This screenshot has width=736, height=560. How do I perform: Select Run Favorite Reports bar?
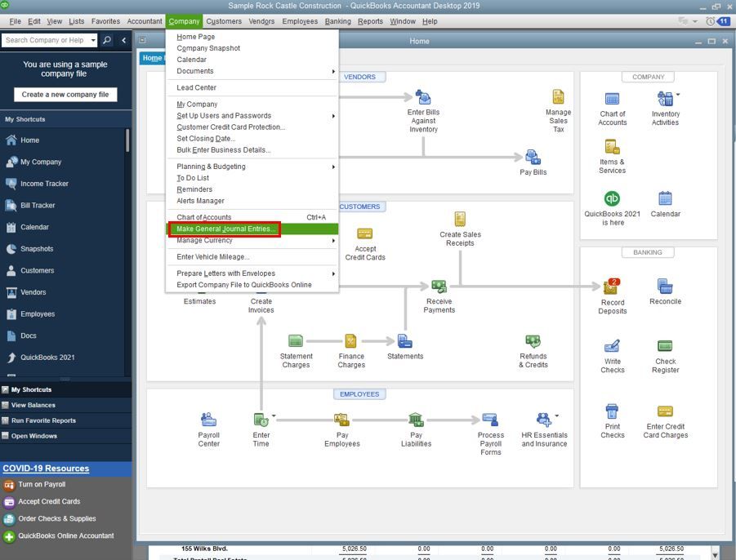pos(65,420)
